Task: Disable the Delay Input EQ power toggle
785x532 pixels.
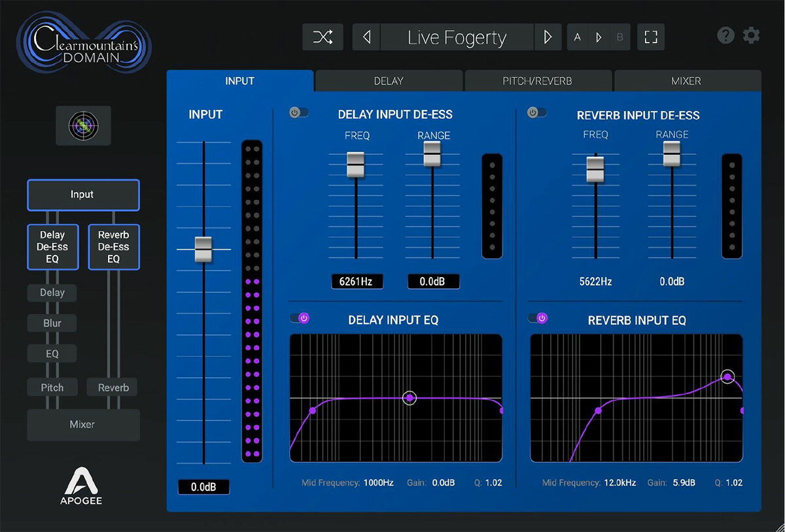Action: [301, 318]
